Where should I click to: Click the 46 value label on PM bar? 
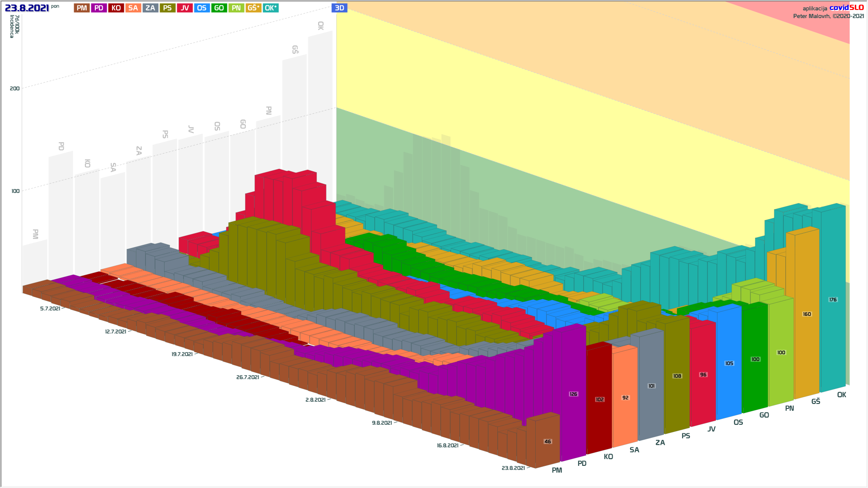547,442
